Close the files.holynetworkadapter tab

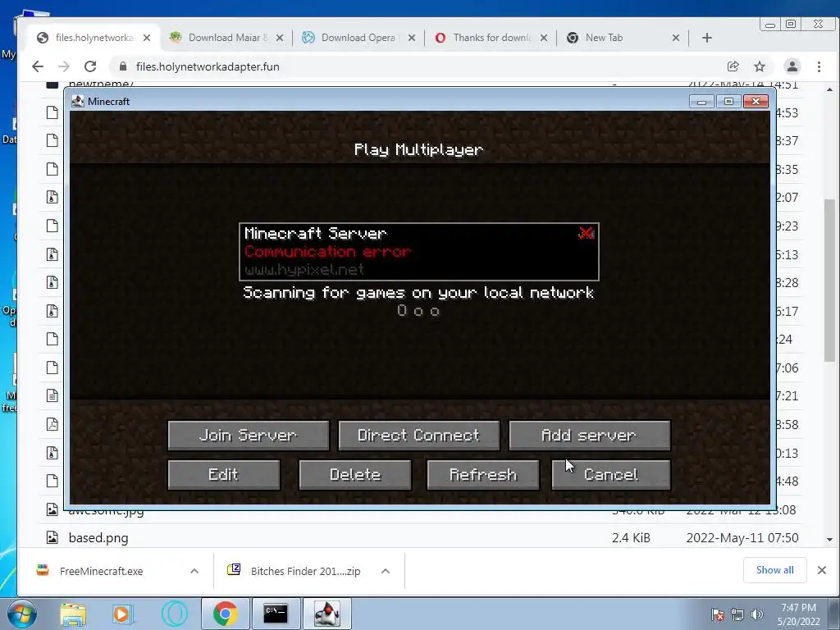click(x=147, y=38)
